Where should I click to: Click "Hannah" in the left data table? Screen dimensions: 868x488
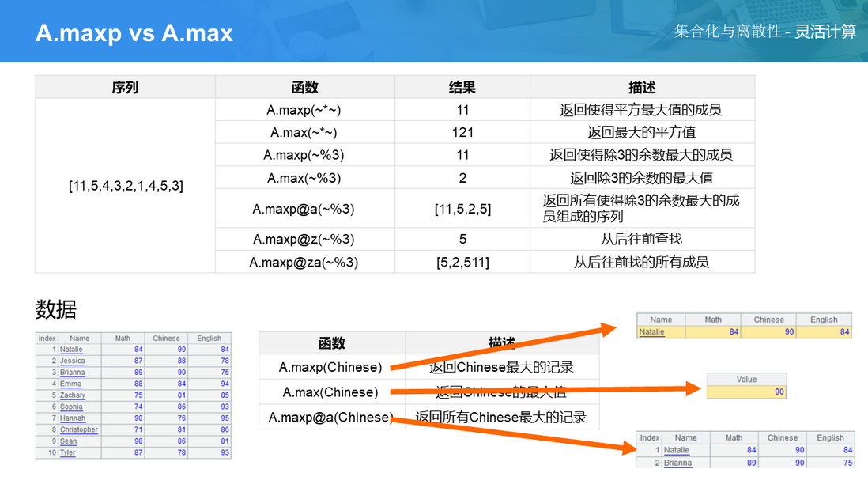(73, 418)
